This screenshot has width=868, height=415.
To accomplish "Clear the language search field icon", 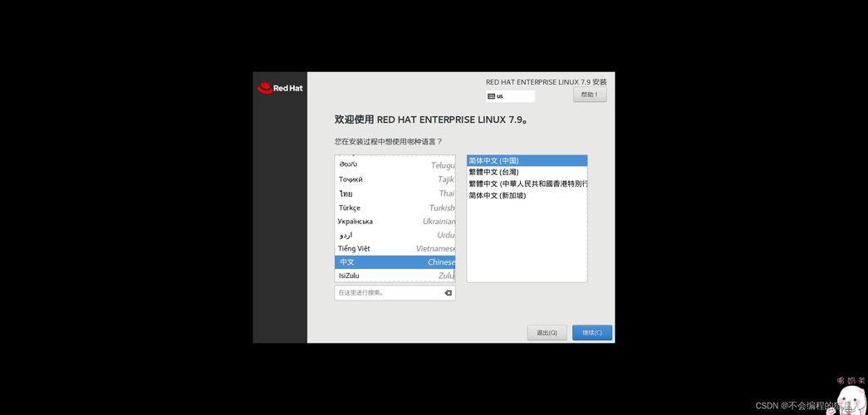I will tap(448, 293).
